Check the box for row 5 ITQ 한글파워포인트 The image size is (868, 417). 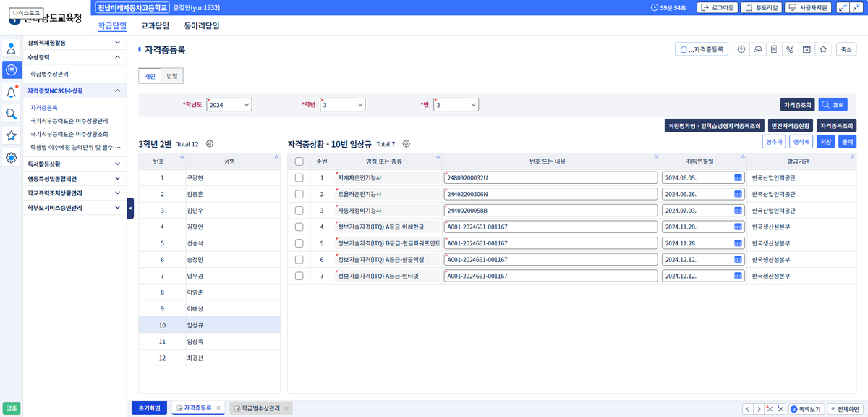coord(299,243)
